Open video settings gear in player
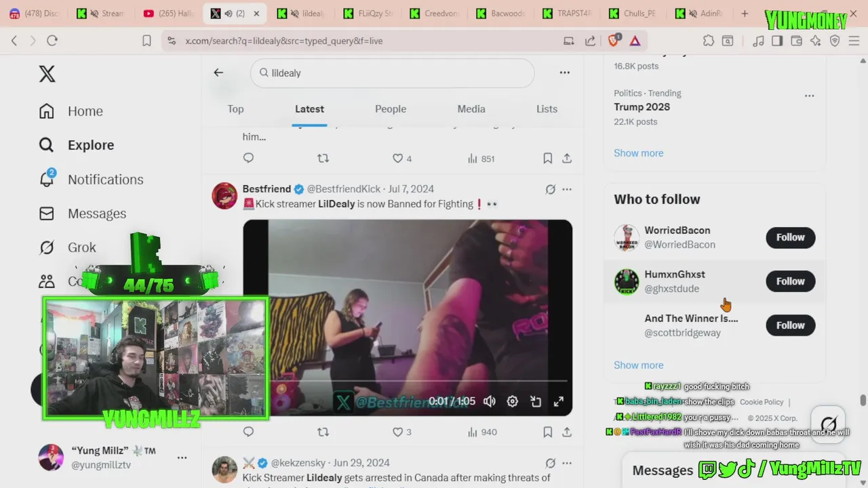The width and height of the screenshot is (868, 488). (x=513, y=401)
